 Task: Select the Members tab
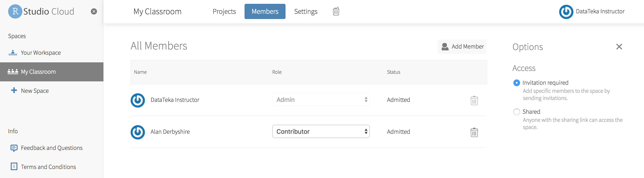pos(265,11)
